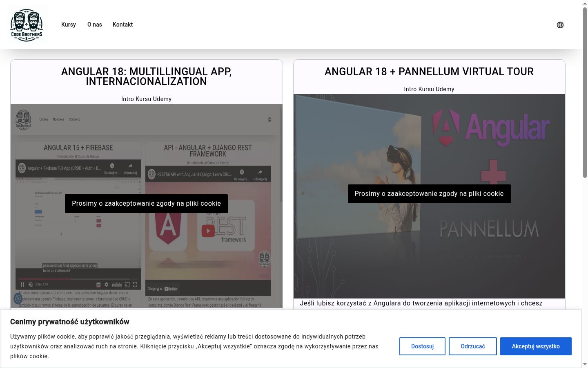Viewport: 588px width, 368px height.
Task: Reject cookies with the Odrzucać button
Action: [x=473, y=346]
